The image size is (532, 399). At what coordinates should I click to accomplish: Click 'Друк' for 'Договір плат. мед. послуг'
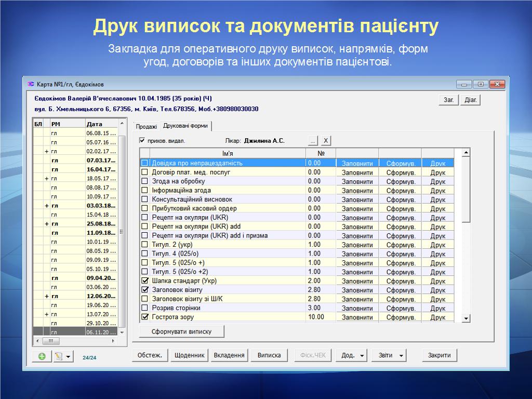(437, 172)
